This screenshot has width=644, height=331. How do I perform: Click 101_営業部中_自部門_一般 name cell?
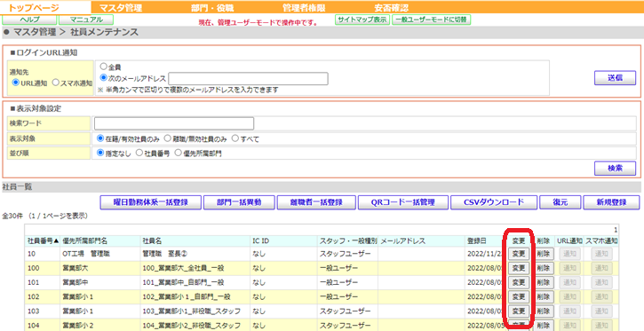tap(183, 282)
